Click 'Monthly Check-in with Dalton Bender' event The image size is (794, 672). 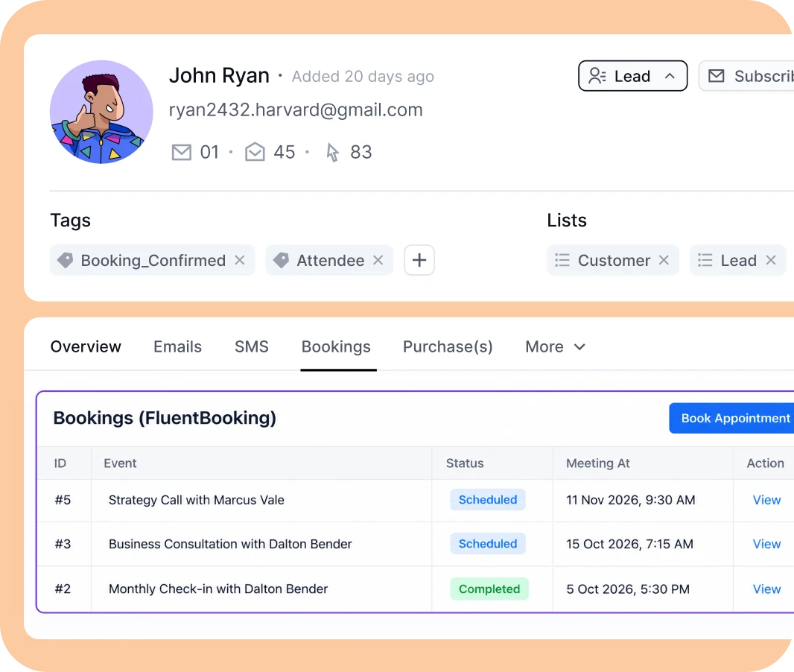point(218,589)
